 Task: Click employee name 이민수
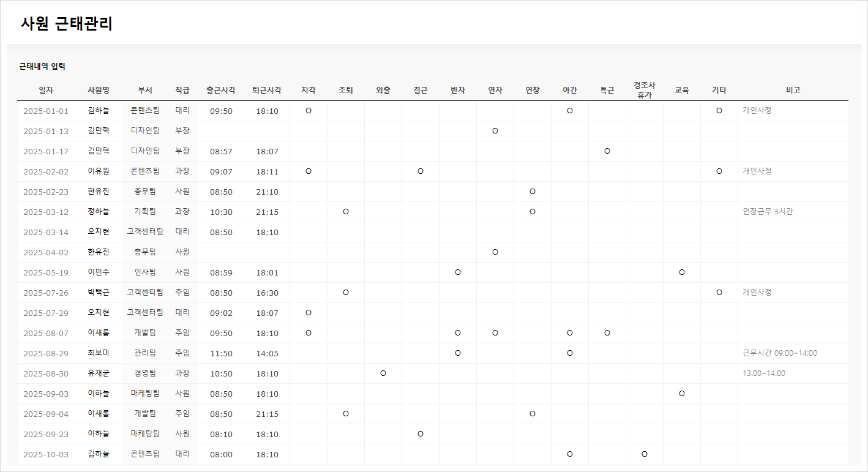[x=99, y=272]
